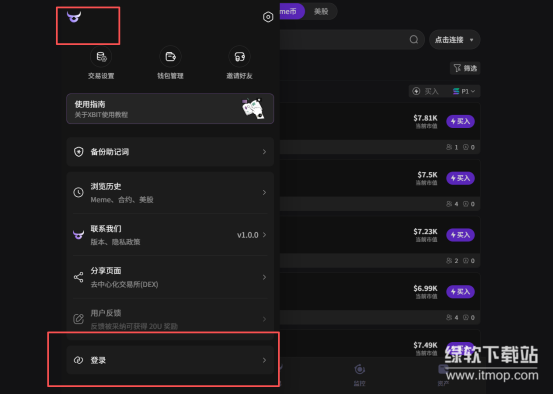This screenshot has height=395, width=553.
Task: Open the 联系我们 contact us entry
Action: (170, 235)
